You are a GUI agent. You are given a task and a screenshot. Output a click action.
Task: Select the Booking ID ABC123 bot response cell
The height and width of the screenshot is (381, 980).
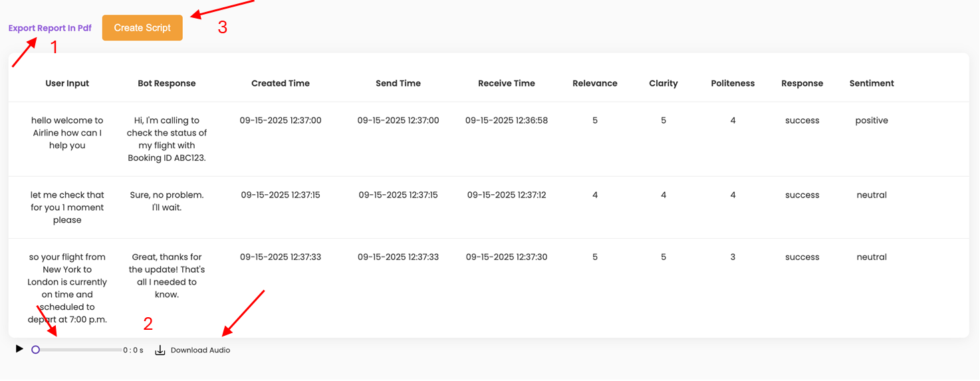tap(167, 140)
